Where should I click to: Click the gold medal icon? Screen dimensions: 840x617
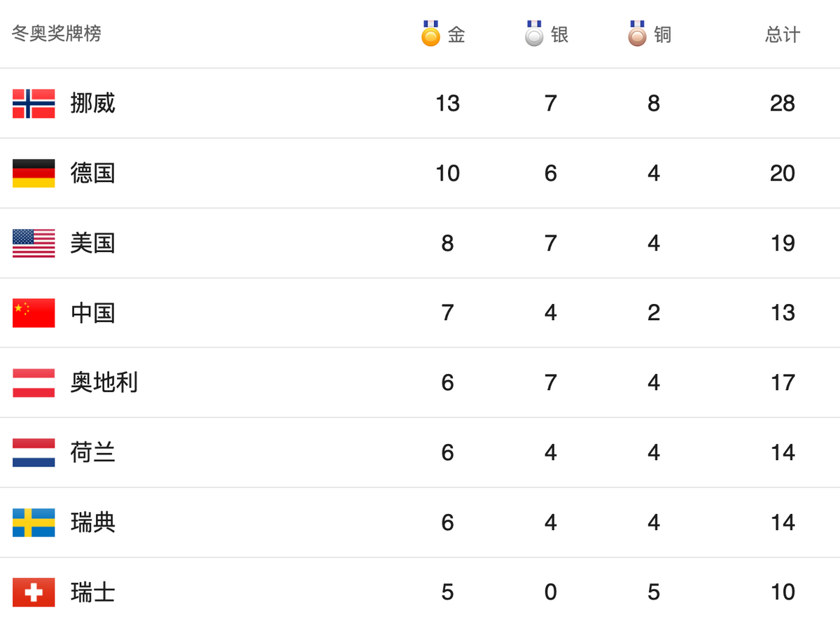point(430,34)
